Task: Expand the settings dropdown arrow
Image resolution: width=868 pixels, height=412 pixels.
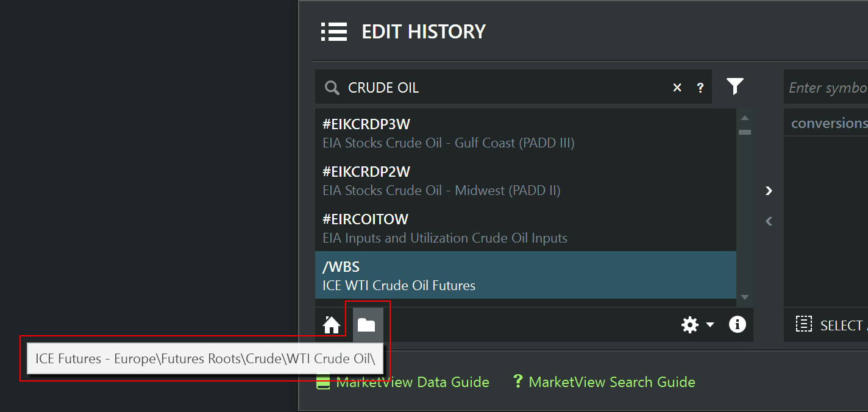Action: pos(710,325)
